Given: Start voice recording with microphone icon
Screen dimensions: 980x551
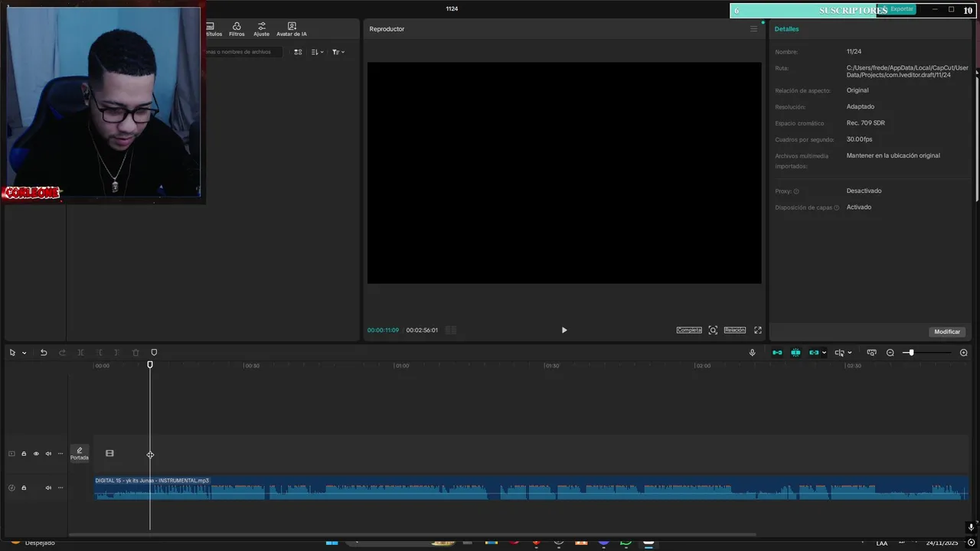Looking at the screenshot, I should [x=752, y=353].
